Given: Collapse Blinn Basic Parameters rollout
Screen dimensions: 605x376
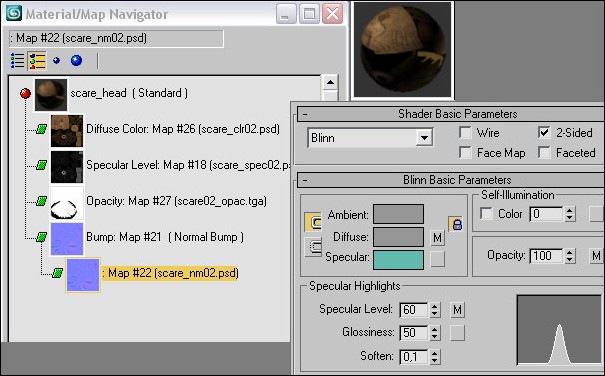Looking at the screenshot, I should coord(305,180).
